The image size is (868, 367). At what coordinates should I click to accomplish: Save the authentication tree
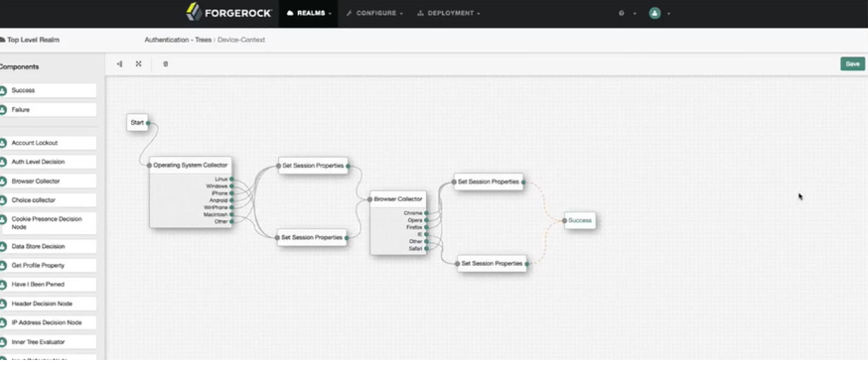point(852,64)
